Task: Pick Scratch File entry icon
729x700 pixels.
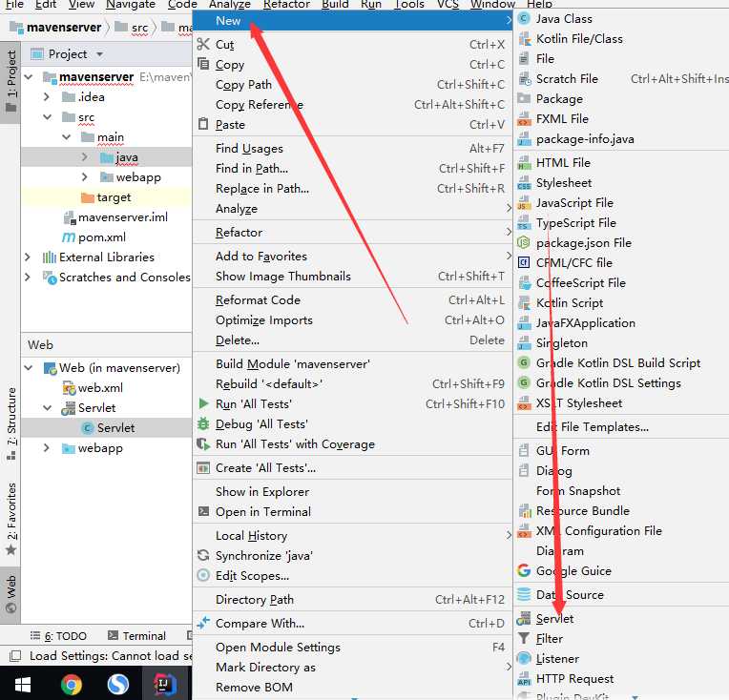Action: [x=525, y=79]
